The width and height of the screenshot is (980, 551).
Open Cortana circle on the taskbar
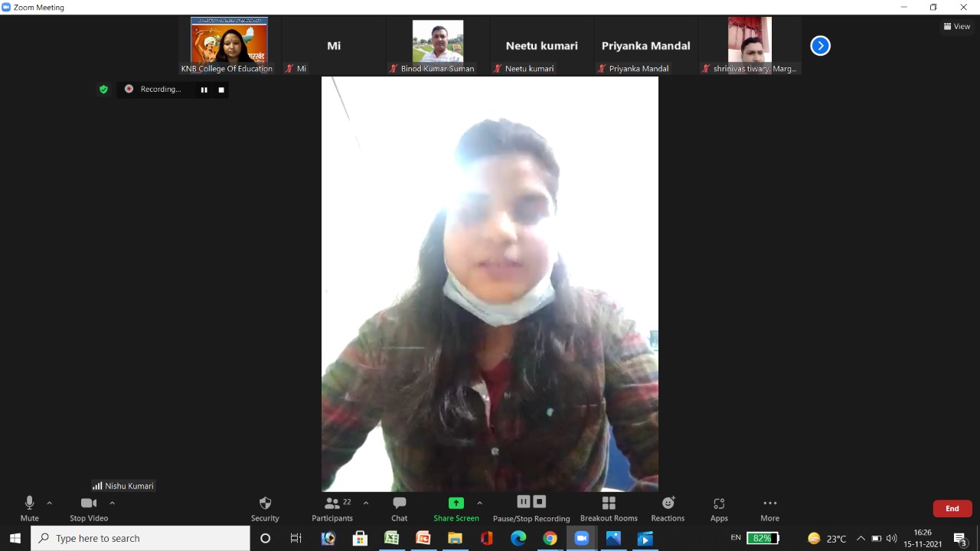click(265, 539)
